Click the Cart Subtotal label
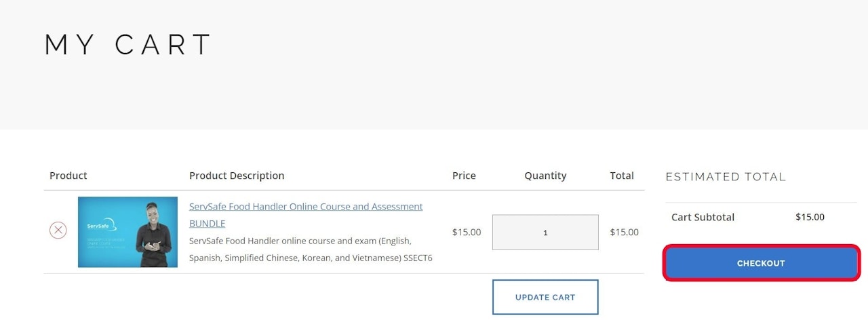The height and width of the screenshot is (320, 868). click(x=703, y=218)
